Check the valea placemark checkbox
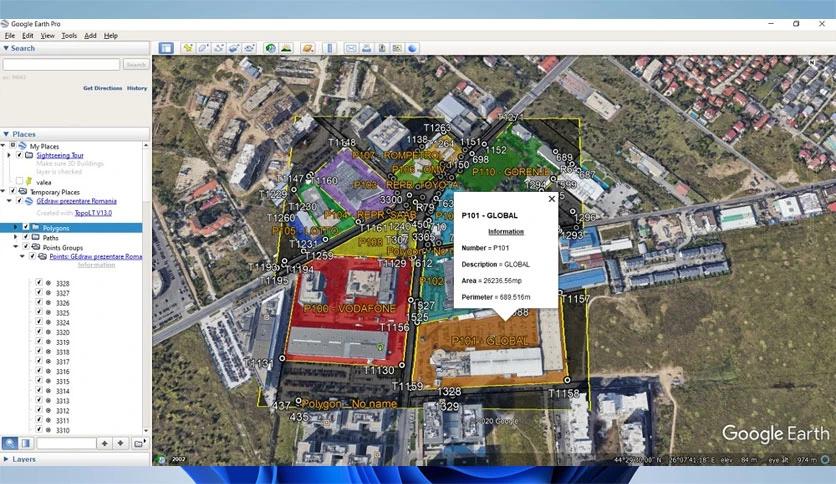The image size is (836, 484). [20, 181]
